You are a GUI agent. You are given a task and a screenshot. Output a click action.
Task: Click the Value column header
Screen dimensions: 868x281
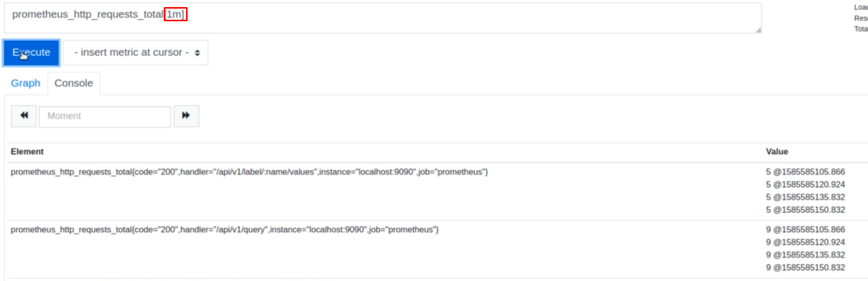pos(777,151)
